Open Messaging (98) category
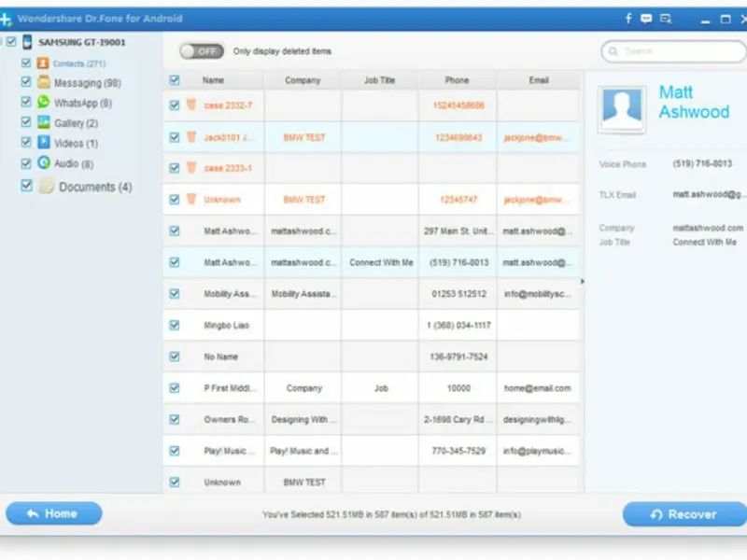 (88, 83)
